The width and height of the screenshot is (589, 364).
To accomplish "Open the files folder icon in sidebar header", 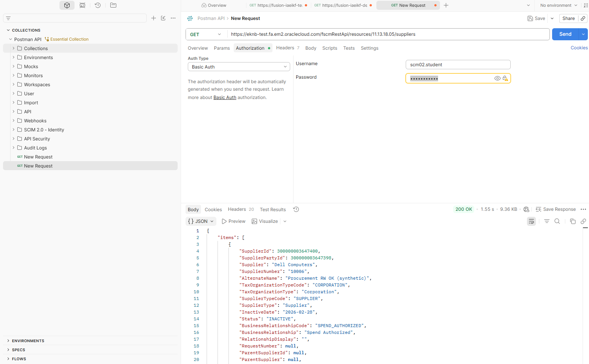I will tap(113, 5).
